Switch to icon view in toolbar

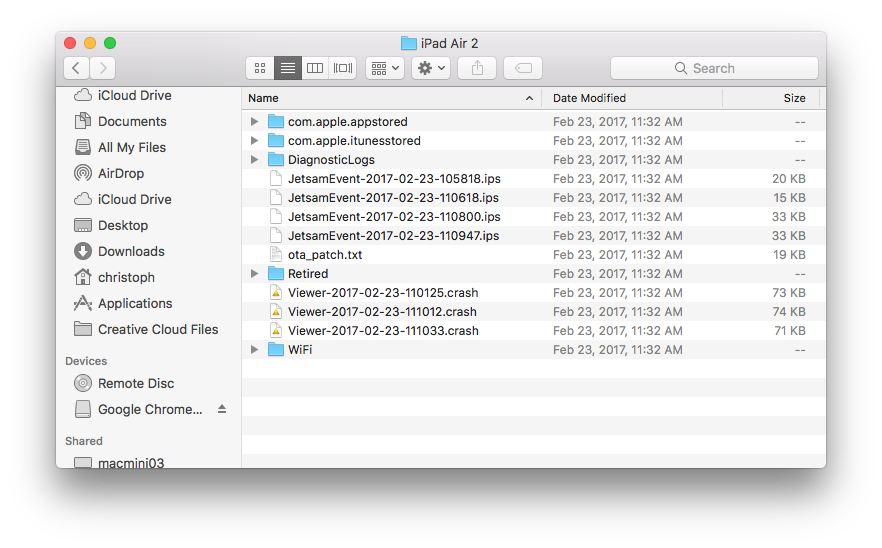(260, 68)
